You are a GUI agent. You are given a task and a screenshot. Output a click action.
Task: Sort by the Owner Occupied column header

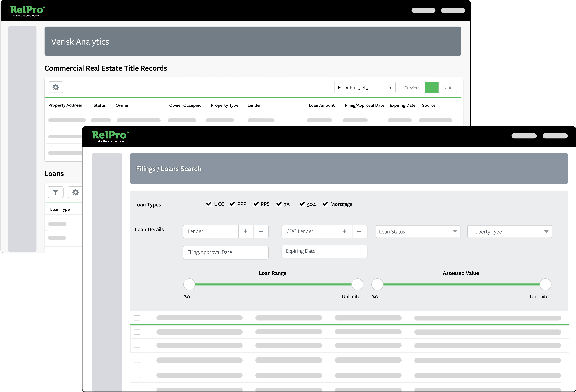(185, 105)
